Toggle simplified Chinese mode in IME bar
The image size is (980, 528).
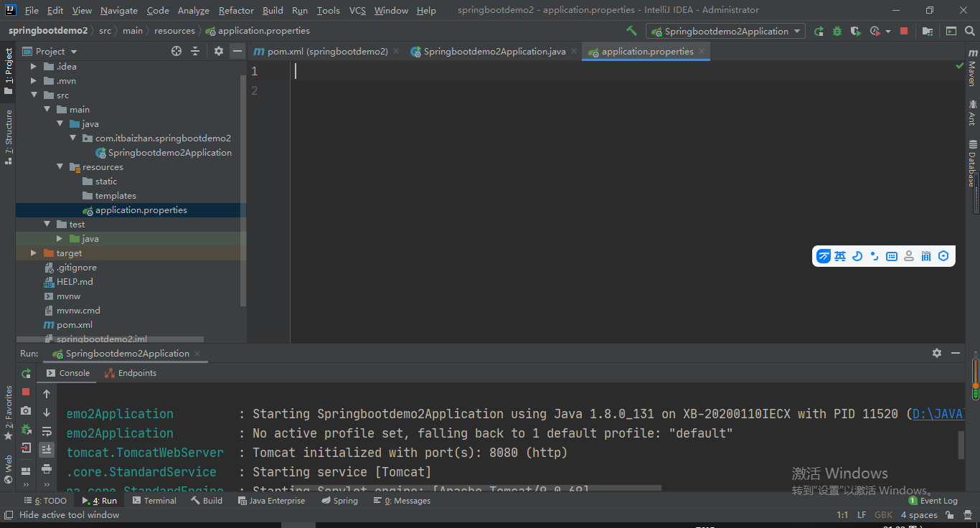[926, 256]
